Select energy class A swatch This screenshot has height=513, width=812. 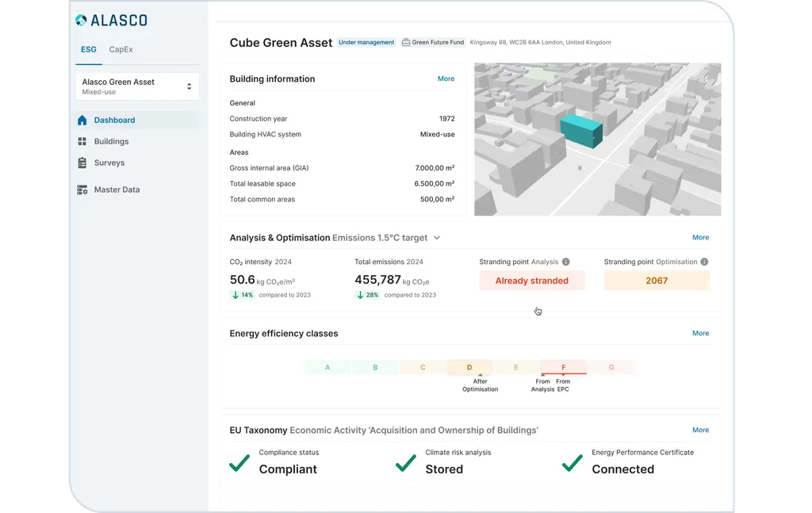[327, 367]
